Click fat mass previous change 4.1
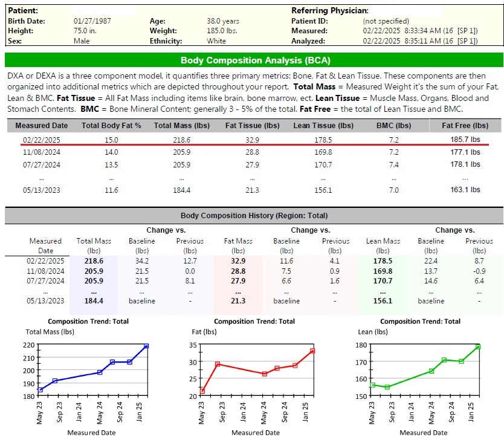504x440 pixels. pos(335,260)
